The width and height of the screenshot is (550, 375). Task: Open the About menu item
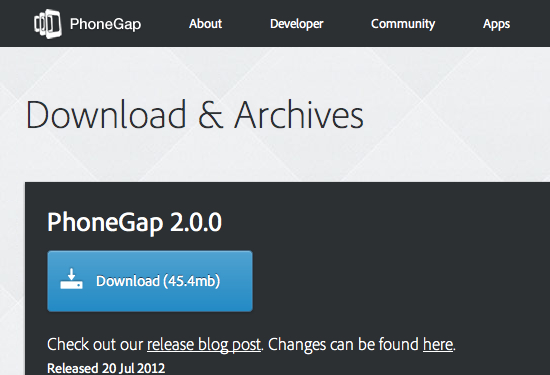click(x=206, y=24)
